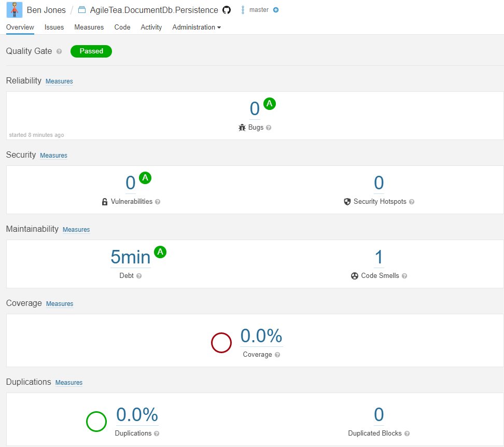
Task: Open Reliability Measures link
Action: pos(59,81)
